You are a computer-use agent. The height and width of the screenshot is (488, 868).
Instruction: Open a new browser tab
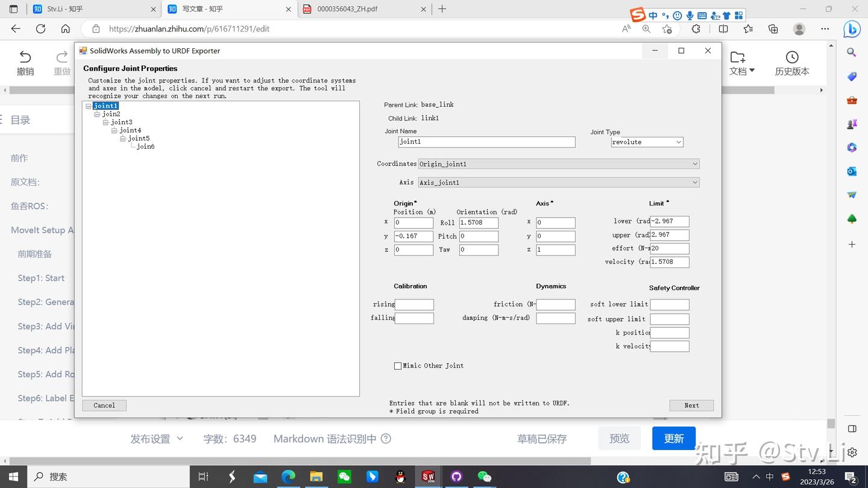click(x=442, y=9)
